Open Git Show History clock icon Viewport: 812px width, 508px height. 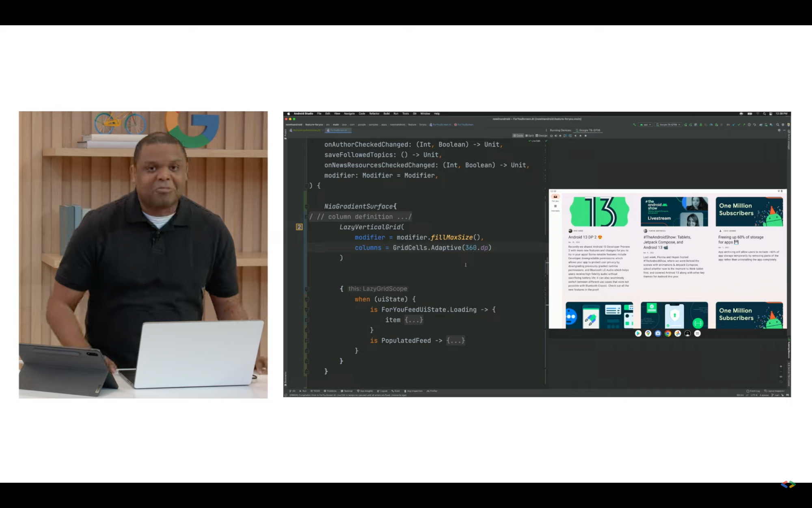[749, 125]
